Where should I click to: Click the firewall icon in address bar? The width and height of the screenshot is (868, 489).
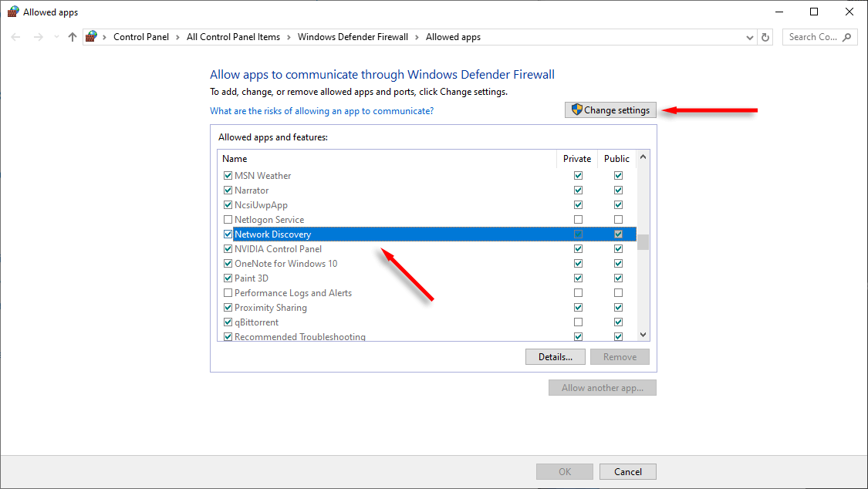click(92, 37)
